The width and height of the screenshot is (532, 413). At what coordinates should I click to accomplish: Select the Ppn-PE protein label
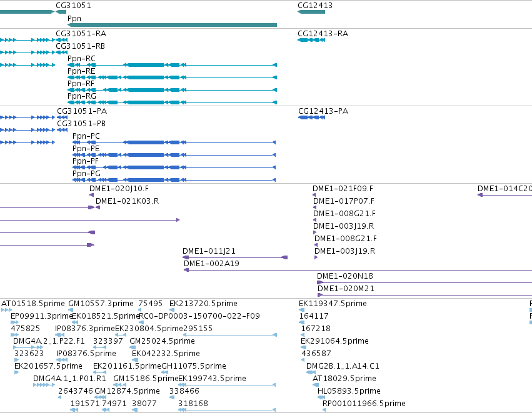click(x=86, y=149)
